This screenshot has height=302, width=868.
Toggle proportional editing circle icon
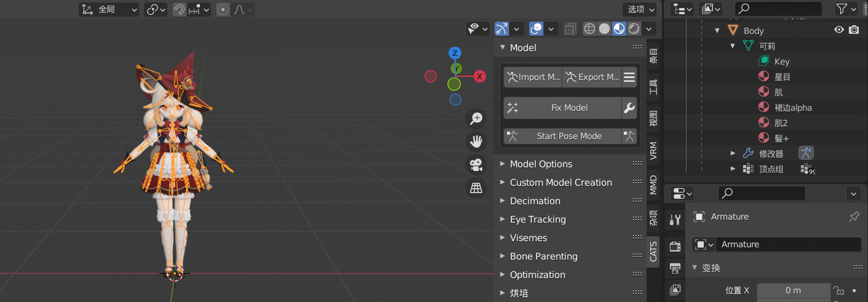pyautogui.click(x=223, y=9)
